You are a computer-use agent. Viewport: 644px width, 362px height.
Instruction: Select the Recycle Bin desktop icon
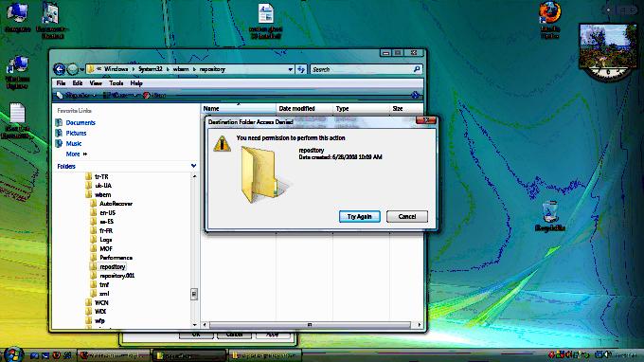pyautogui.click(x=550, y=216)
